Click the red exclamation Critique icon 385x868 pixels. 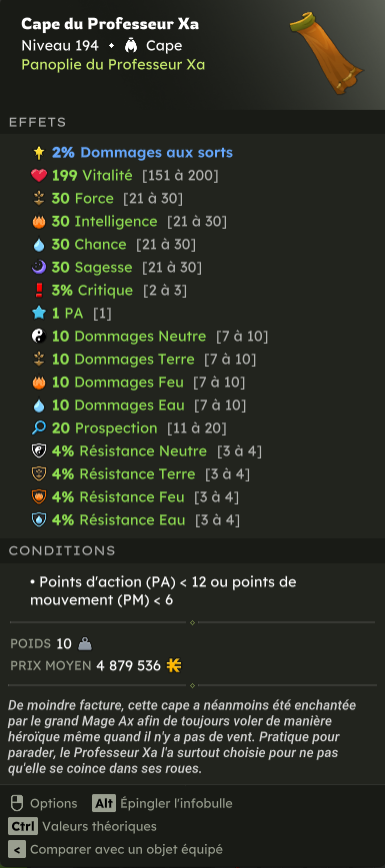click(x=39, y=291)
